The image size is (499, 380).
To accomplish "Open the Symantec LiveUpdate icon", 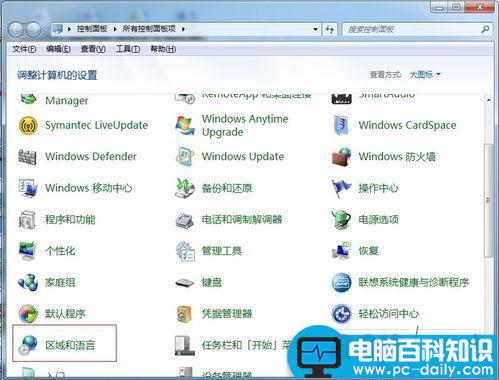I will pyautogui.click(x=28, y=125).
